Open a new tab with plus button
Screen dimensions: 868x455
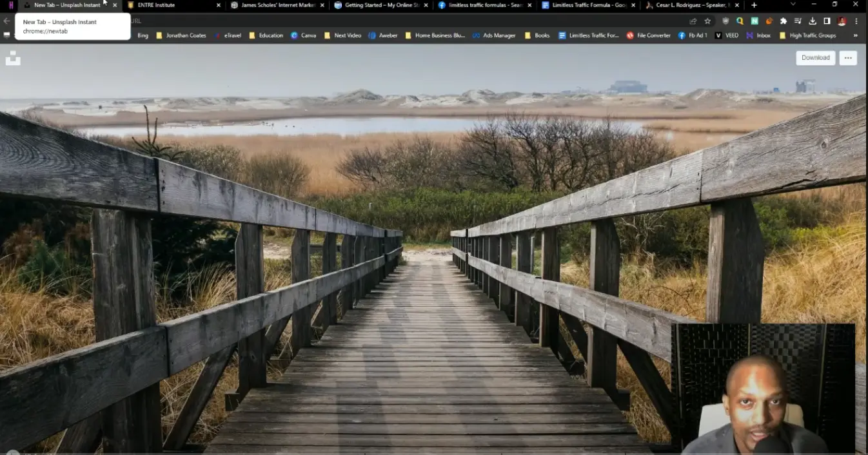click(x=754, y=5)
